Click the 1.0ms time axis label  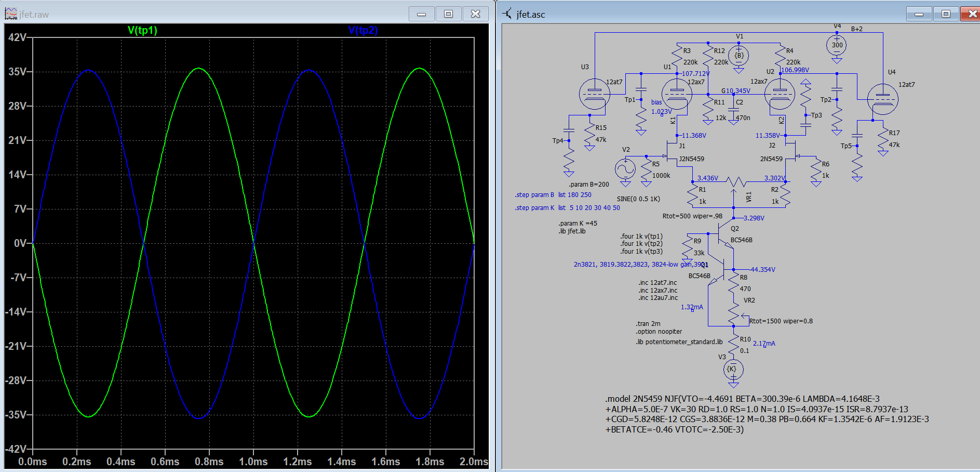[253, 462]
